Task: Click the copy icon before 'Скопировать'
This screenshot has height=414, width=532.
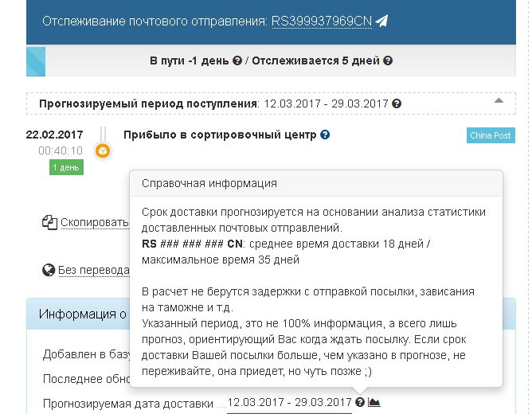Action: pos(49,222)
